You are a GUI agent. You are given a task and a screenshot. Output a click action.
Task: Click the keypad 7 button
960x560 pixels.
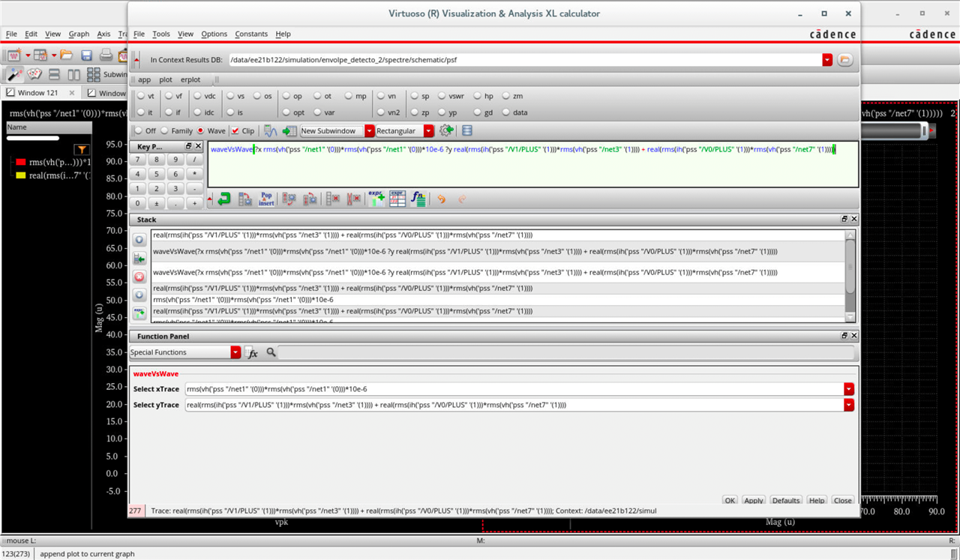[137, 160]
